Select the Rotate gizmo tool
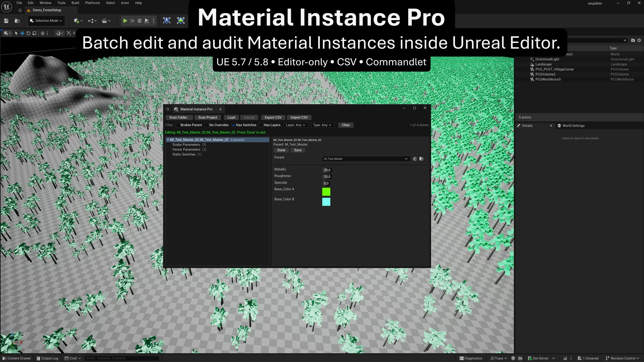Image resolution: width=644 pixels, height=362 pixels. point(28,33)
